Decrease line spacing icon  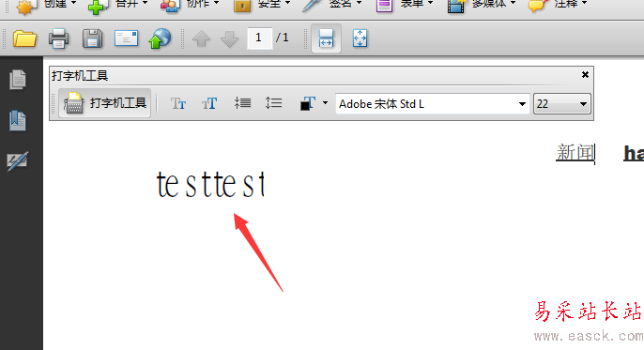tap(242, 103)
